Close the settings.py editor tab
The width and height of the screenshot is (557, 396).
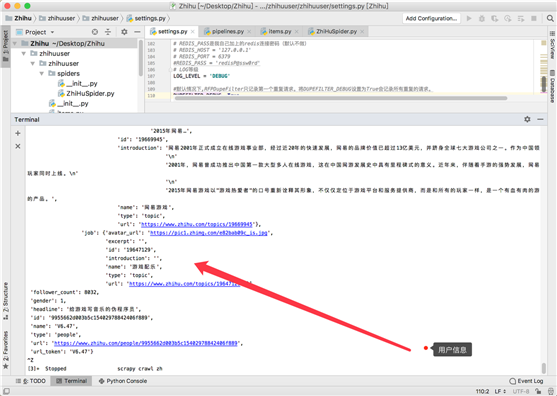coord(193,32)
